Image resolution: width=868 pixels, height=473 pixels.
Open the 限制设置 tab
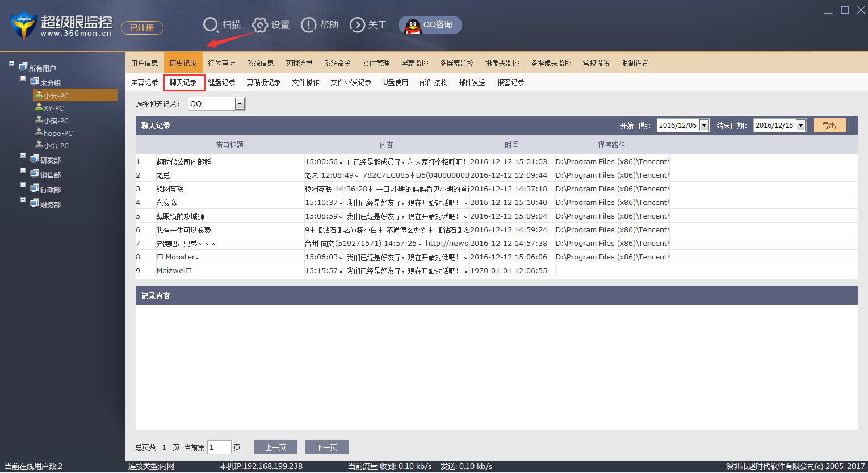tap(635, 63)
